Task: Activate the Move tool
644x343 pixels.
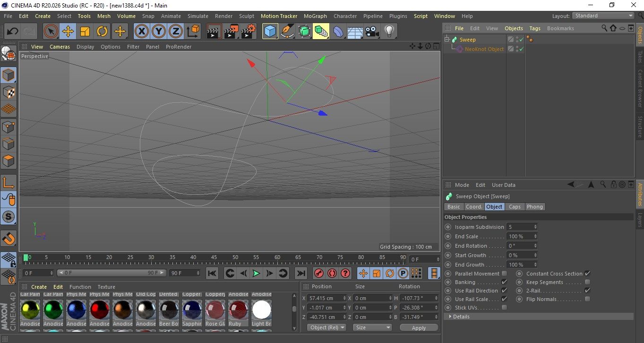Action: tap(68, 32)
